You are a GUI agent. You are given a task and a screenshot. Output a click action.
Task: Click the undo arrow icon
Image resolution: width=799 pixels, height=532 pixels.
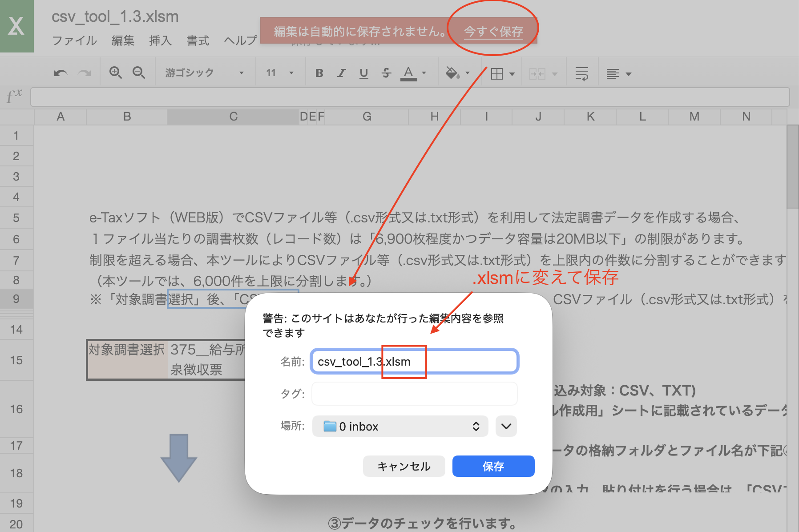pyautogui.click(x=61, y=73)
